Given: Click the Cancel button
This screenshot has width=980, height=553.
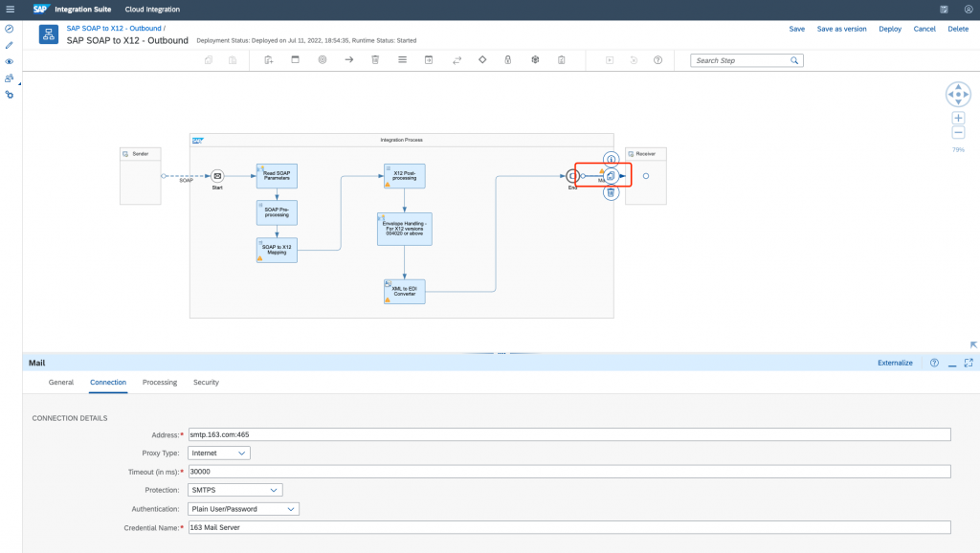Looking at the screenshot, I should [x=924, y=29].
